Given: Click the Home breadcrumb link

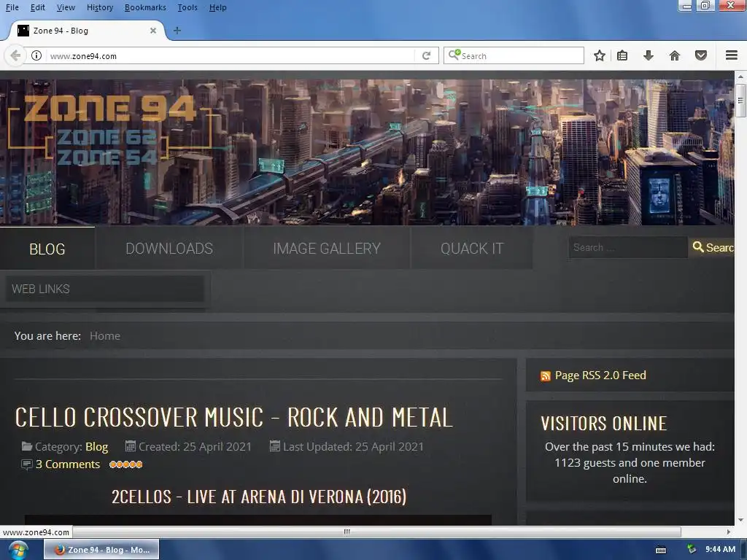Looking at the screenshot, I should pos(105,335).
